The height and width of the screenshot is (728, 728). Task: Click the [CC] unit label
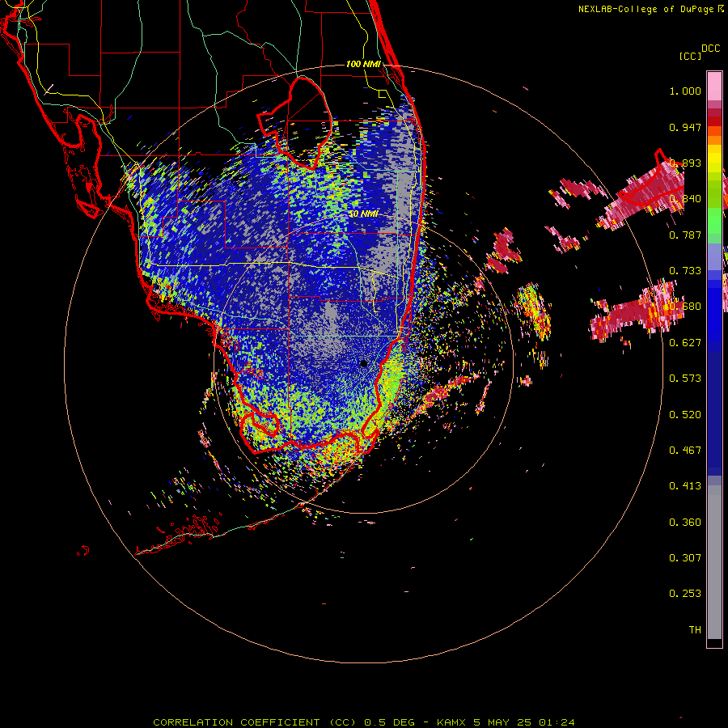(x=690, y=56)
